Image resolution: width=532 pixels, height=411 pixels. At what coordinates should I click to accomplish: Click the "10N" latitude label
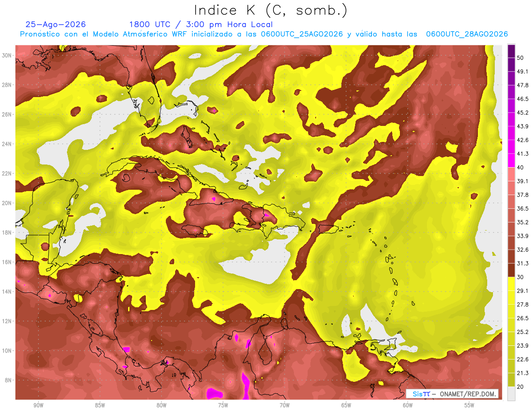pyautogui.click(x=8, y=351)
